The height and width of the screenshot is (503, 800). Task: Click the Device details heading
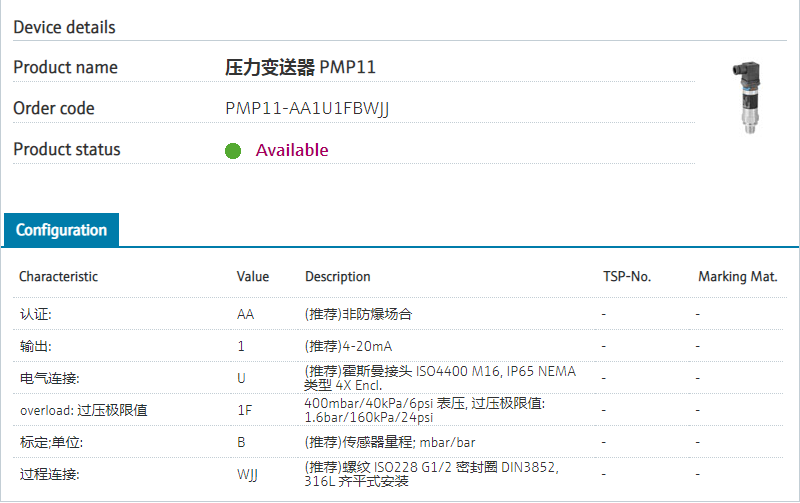click(x=64, y=27)
